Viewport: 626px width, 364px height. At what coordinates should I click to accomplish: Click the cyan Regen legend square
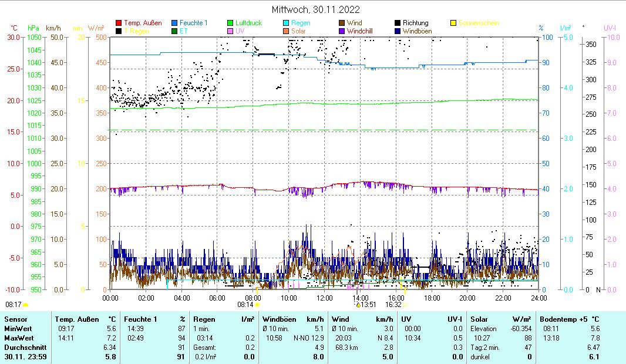click(286, 23)
